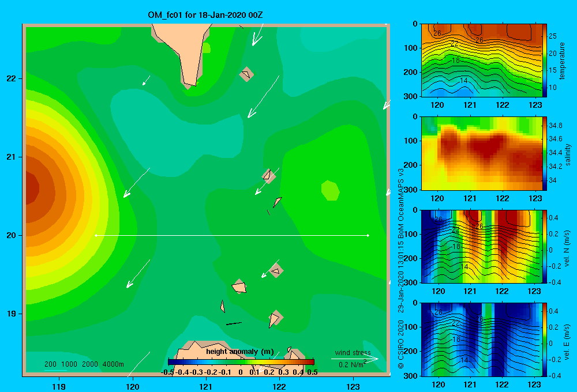Click the small island near 22N 121.5E
This screenshot has width=577, height=392.
pos(246,74)
